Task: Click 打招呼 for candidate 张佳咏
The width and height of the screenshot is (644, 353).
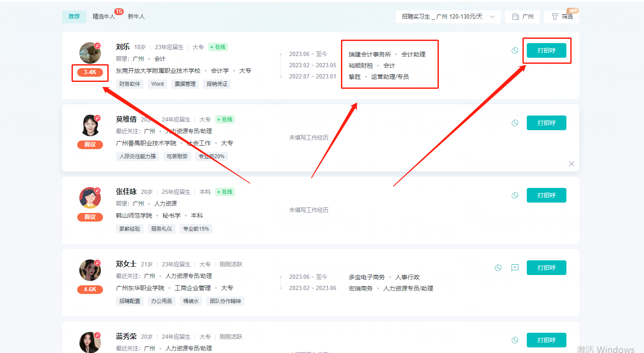Action: (x=547, y=195)
